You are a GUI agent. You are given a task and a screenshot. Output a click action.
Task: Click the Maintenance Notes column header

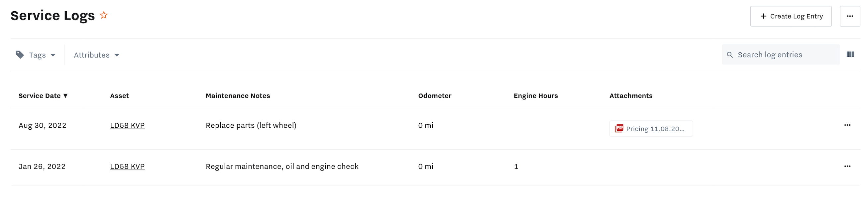(x=238, y=96)
